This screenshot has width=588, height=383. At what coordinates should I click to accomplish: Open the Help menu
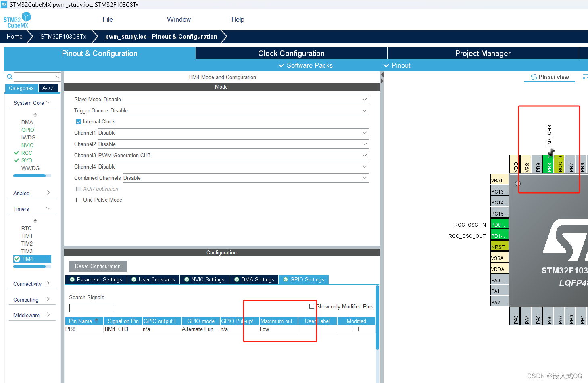tap(238, 19)
